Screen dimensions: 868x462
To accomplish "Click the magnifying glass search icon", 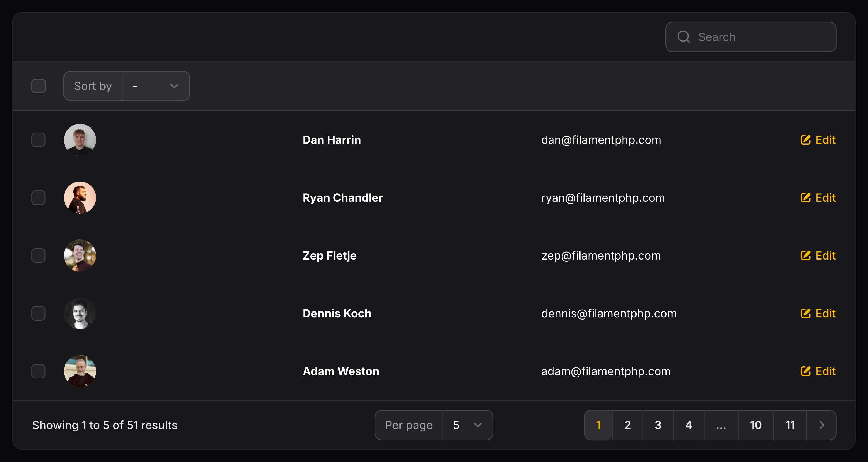I will coord(684,37).
